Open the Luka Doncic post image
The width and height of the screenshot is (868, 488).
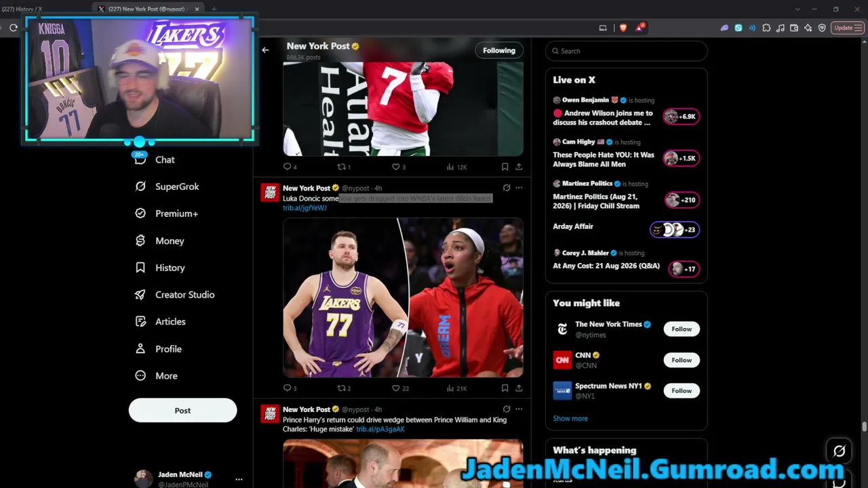403,297
